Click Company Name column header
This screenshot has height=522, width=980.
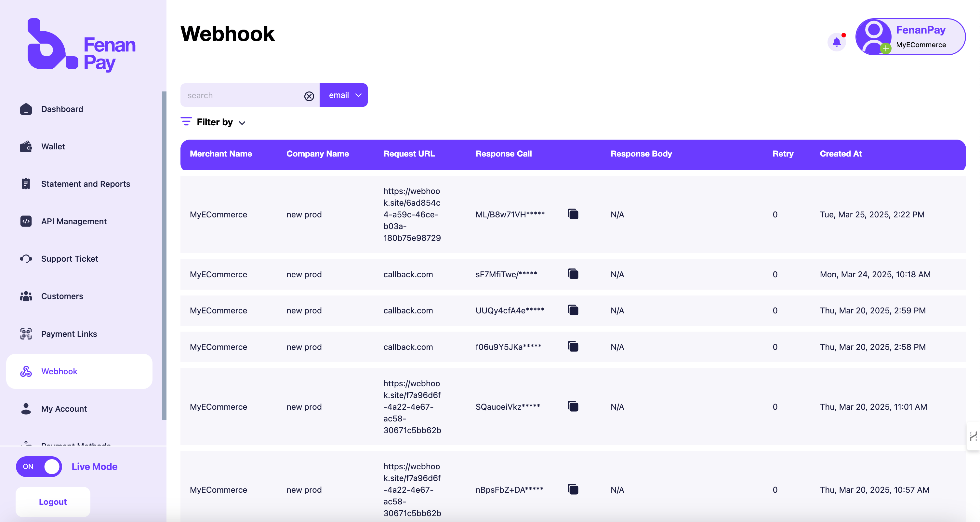(x=318, y=154)
